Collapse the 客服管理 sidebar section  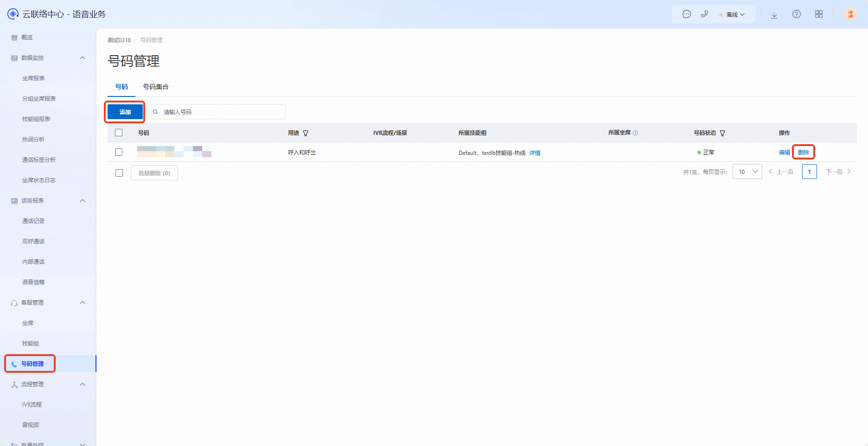[83, 303]
